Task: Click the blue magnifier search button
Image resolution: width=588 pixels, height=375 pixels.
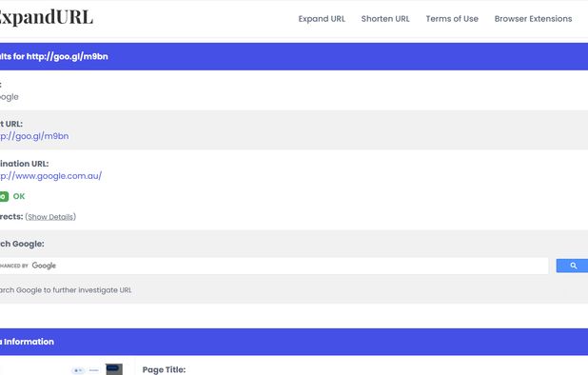Action: tap(572, 266)
